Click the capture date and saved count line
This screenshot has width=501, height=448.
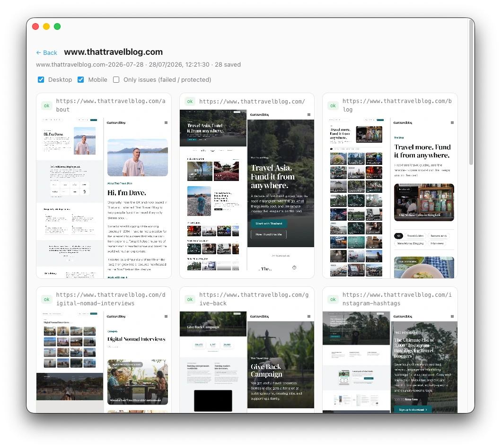pos(138,64)
